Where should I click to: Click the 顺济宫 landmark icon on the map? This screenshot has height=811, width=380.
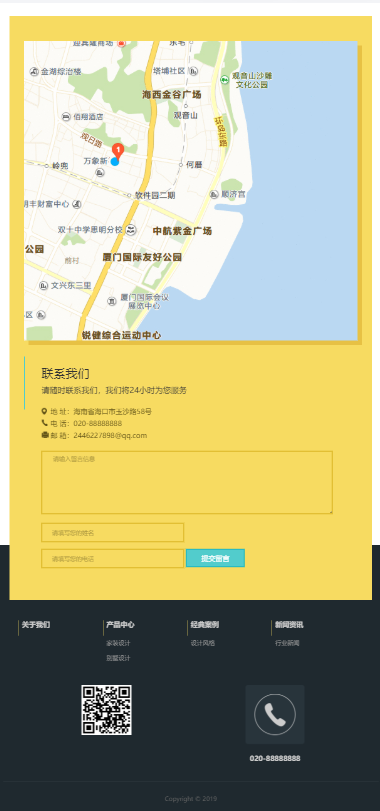(214, 194)
